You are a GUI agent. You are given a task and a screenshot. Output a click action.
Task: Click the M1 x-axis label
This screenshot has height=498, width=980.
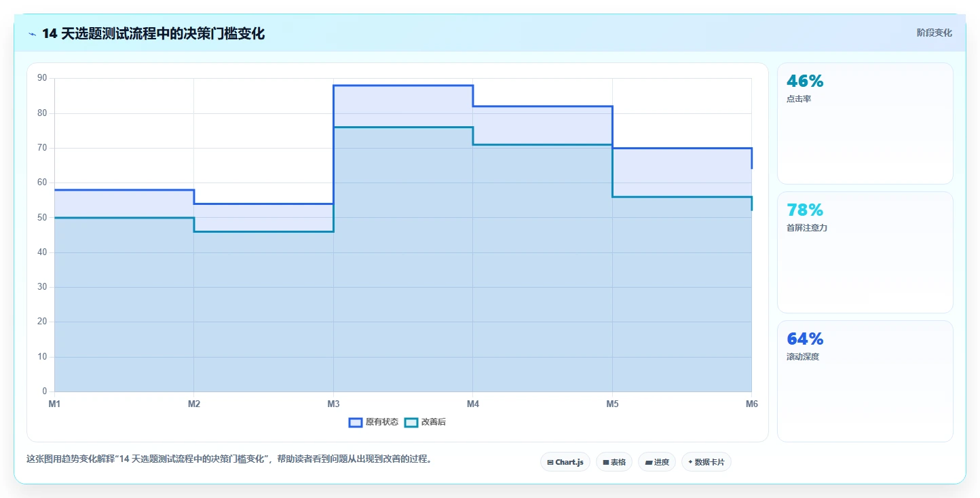[54, 404]
